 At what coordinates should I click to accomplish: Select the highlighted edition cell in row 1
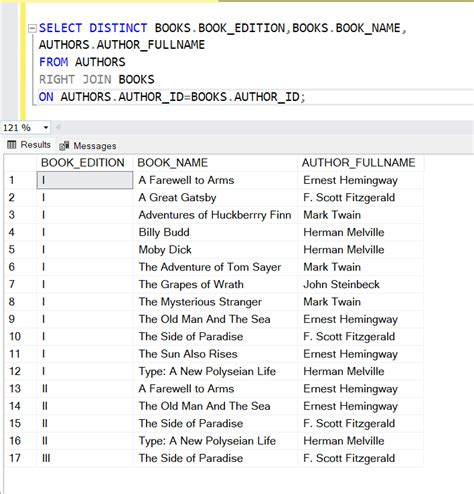85,180
